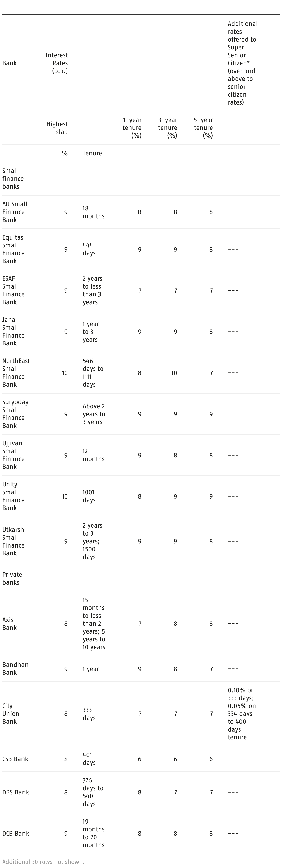Select CSB Bank's 401 days tenure cell
The image size is (282, 868).
point(89,759)
